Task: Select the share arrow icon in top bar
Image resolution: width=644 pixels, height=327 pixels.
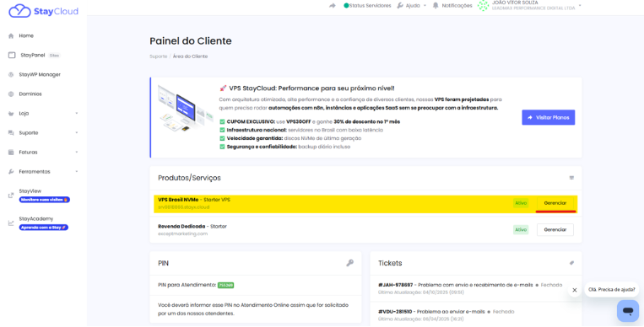Action: 333,6
